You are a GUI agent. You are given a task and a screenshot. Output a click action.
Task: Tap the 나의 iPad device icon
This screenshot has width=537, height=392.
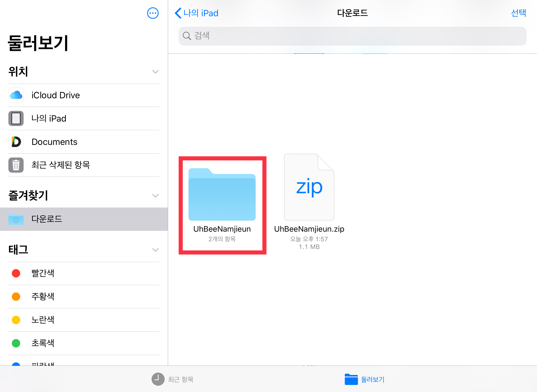click(16, 118)
